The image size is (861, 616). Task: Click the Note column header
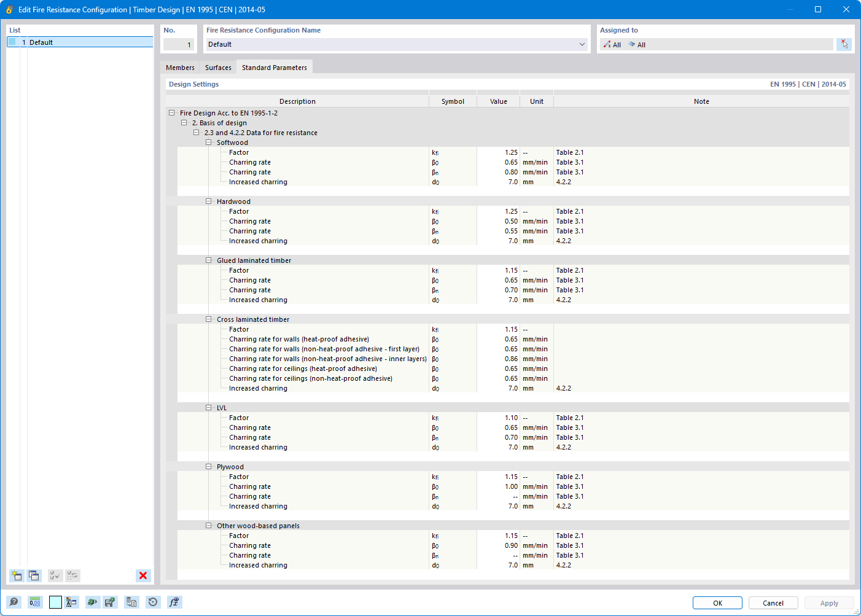coord(701,101)
